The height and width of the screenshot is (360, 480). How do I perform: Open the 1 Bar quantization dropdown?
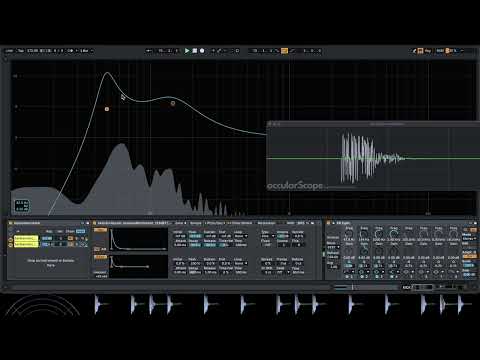86,51
